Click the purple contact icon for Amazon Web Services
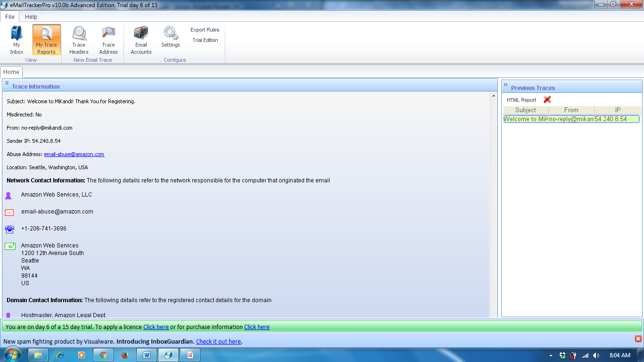 (9, 195)
